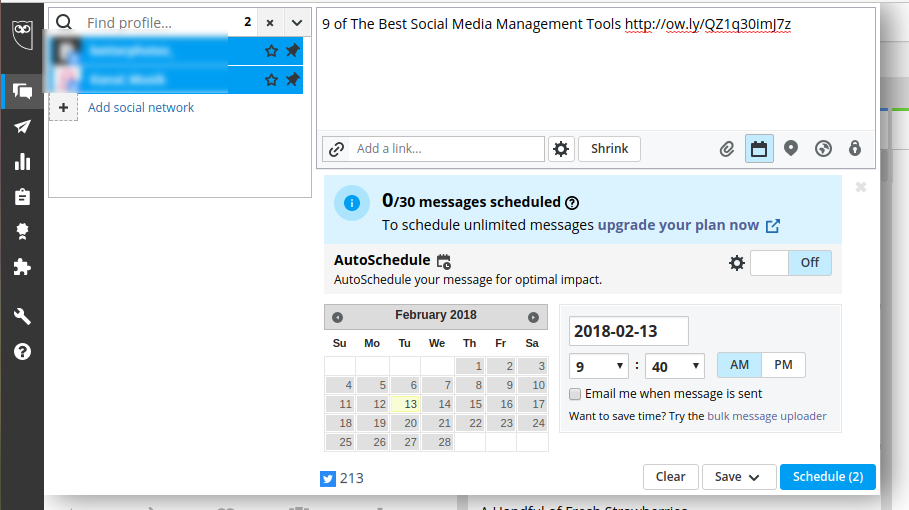Open the hour dropdown showing 9

click(599, 366)
